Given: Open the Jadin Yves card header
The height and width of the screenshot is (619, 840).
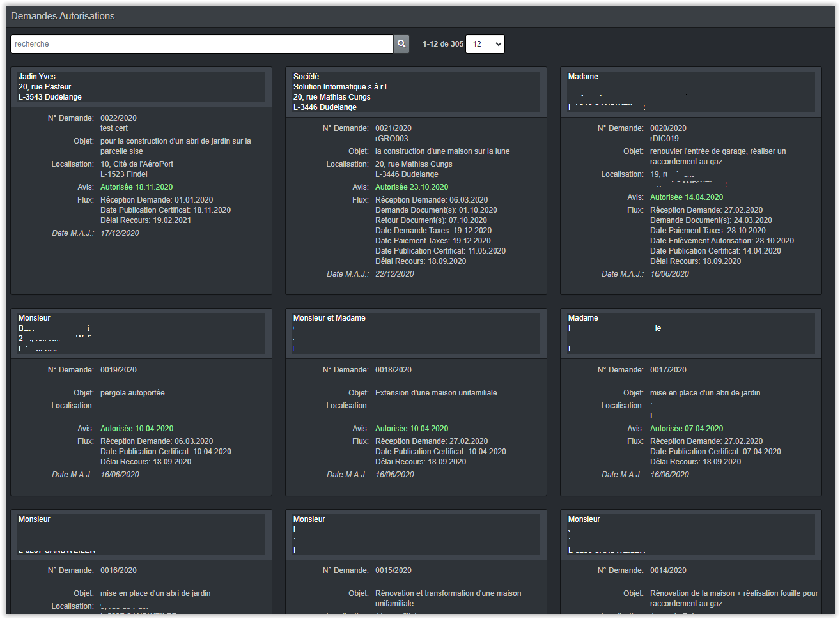Looking at the screenshot, I should coord(141,87).
